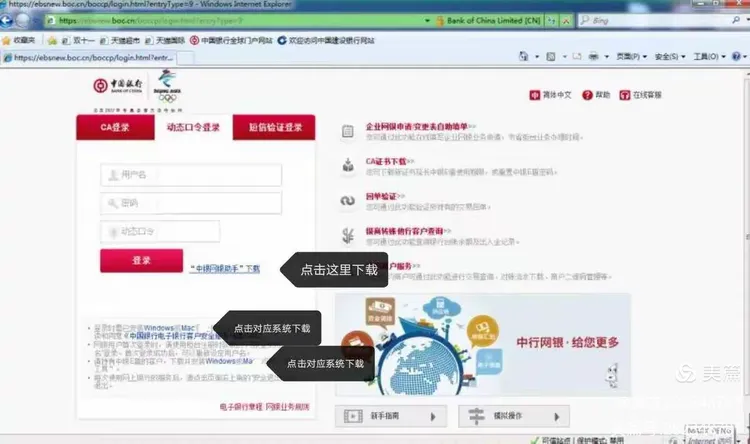This screenshot has height=444, width=750.
Task: Click the red 登录 login button
Action: point(142,261)
